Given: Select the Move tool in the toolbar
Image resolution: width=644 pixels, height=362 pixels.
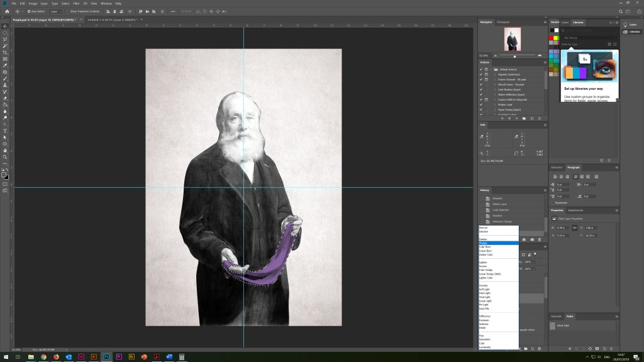Looking at the screenshot, I should point(5,26).
